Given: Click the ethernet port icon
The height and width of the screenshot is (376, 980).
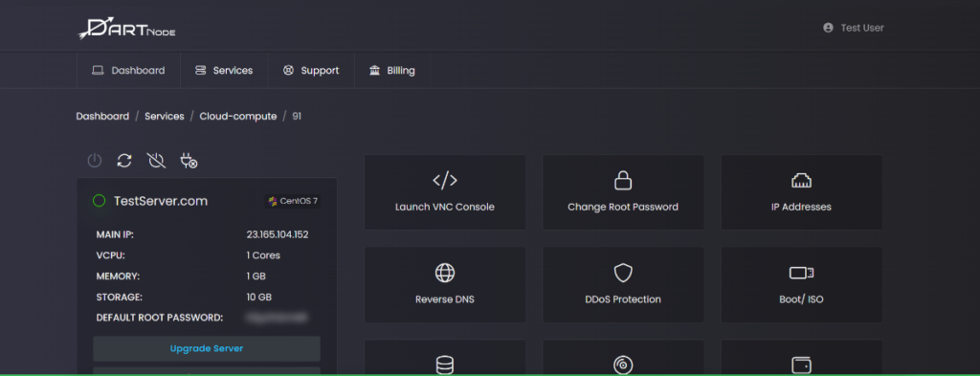Looking at the screenshot, I should [801, 181].
